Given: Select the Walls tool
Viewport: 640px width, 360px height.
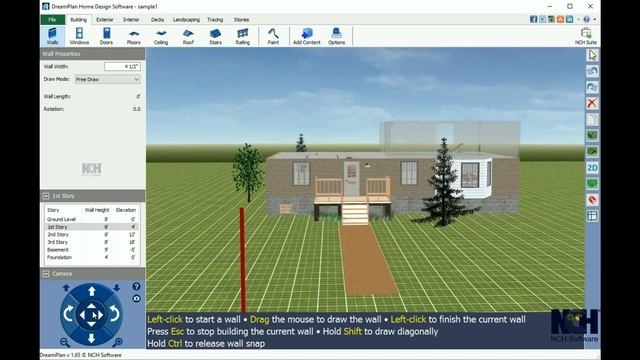Looking at the screenshot, I should click(52, 36).
